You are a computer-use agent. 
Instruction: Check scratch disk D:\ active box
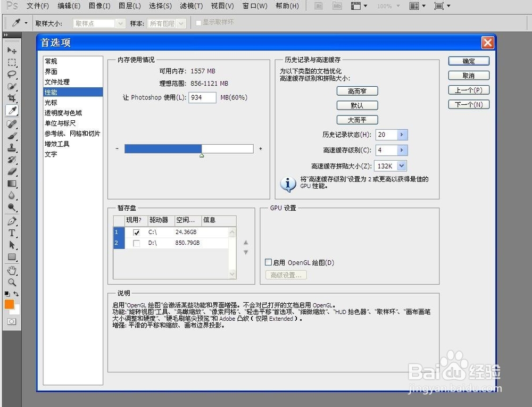(x=136, y=243)
